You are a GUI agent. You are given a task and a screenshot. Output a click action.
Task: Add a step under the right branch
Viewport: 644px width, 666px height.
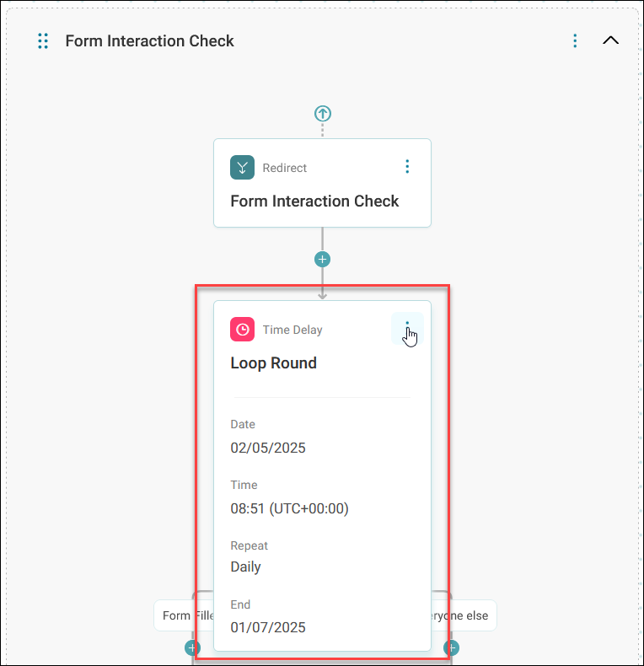(452, 648)
